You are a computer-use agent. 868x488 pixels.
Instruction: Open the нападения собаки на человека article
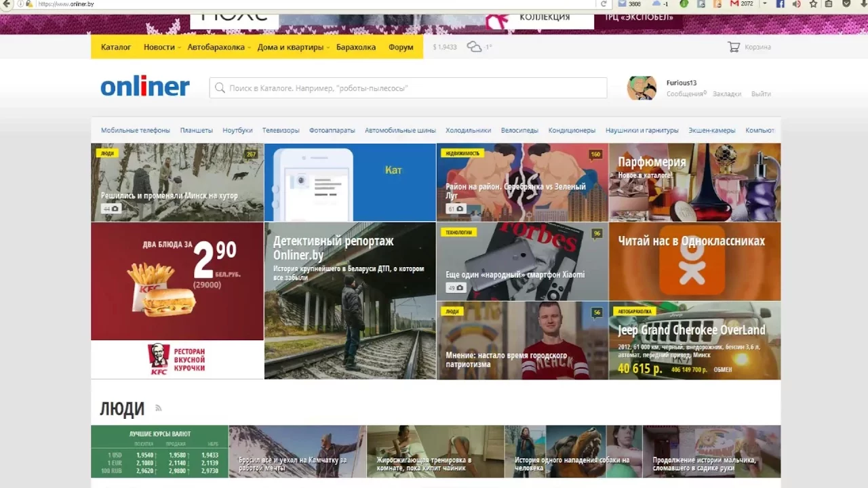573,451
